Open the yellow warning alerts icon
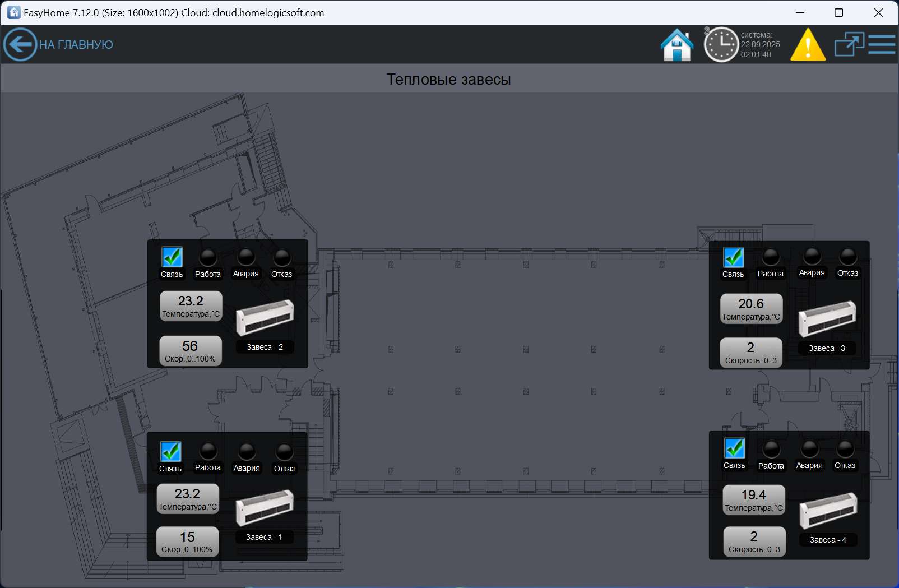This screenshot has width=899, height=588. [x=807, y=45]
